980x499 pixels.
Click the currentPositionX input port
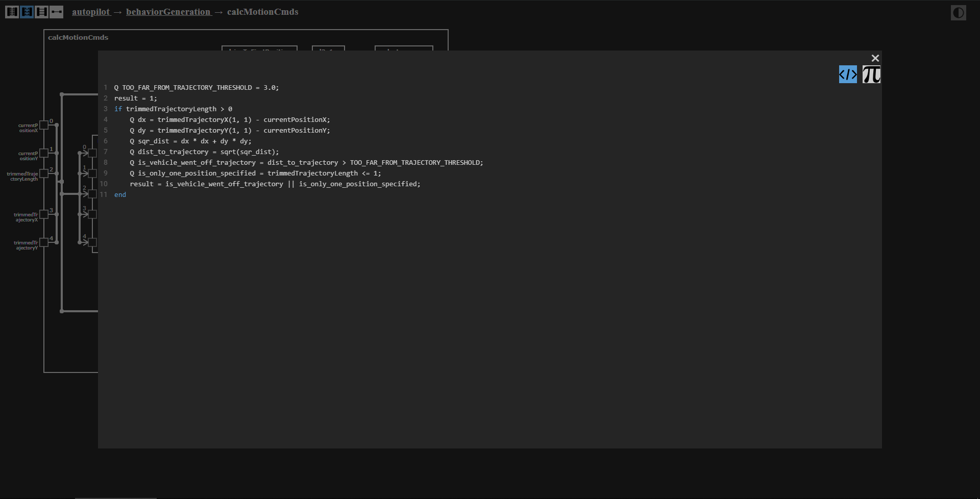click(x=44, y=125)
